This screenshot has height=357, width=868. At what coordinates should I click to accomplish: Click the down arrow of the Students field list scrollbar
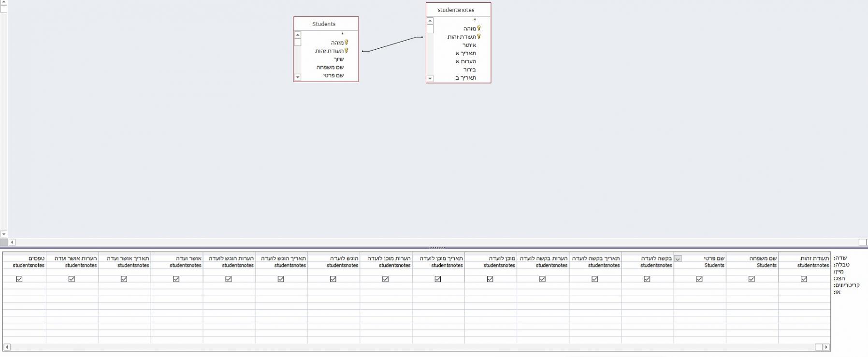(298, 77)
